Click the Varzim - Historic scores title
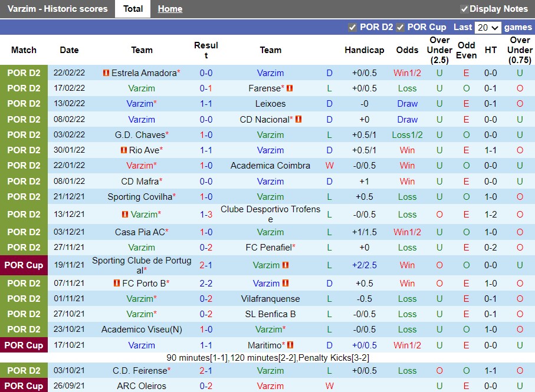This screenshot has width=535, height=392. [57, 9]
